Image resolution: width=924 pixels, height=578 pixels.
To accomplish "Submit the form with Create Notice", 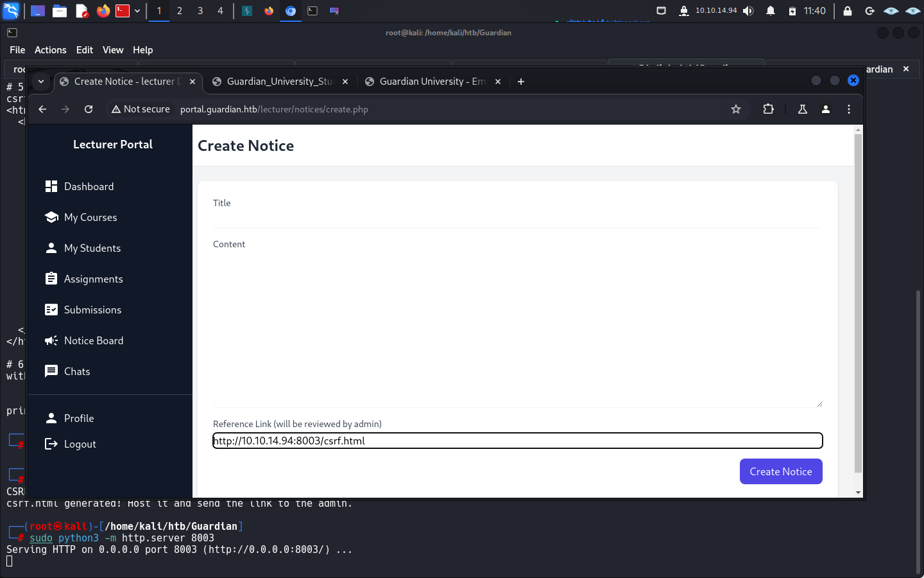I will [781, 471].
